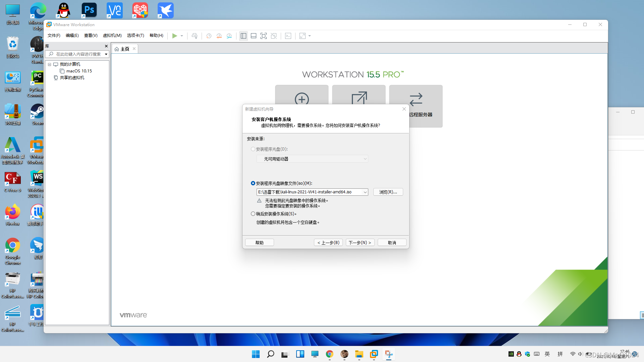This screenshot has width=644, height=362.
Task: Click the Wi-Fi network tray icon
Action: tap(573, 354)
